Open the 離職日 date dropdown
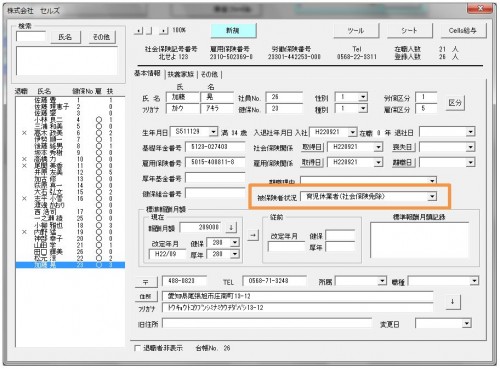Image resolution: width=500 pixels, height=369 pixels. click(470, 162)
